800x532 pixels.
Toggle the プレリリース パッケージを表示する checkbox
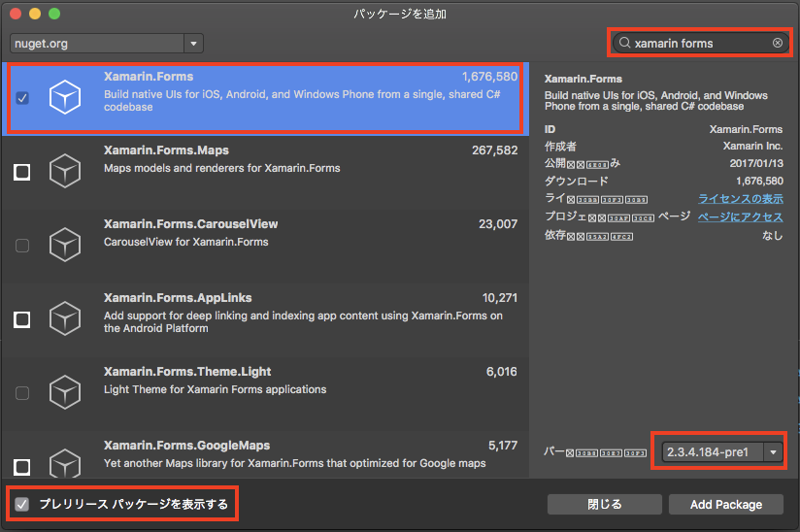(21, 504)
